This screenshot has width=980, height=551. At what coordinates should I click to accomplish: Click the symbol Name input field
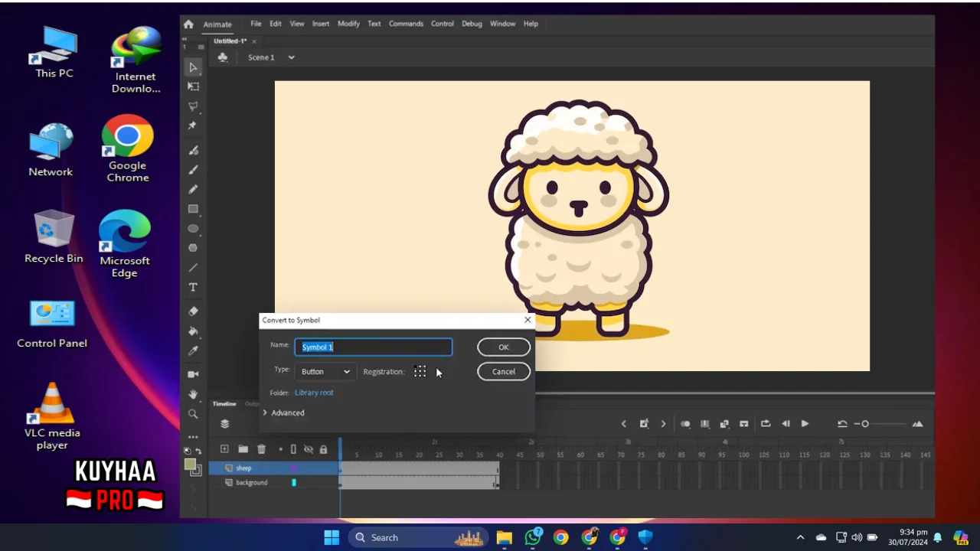tap(374, 347)
